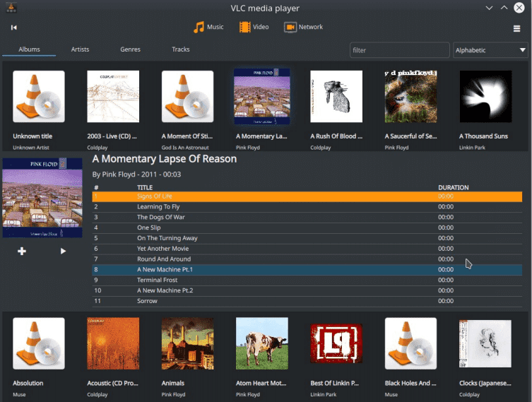Click the previous track button
The height and width of the screenshot is (402, 532).
[x=14, y=28]
